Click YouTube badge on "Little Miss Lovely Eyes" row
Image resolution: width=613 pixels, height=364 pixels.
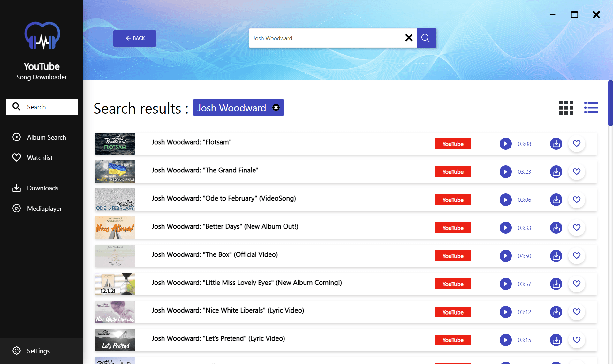coord(453,284)
